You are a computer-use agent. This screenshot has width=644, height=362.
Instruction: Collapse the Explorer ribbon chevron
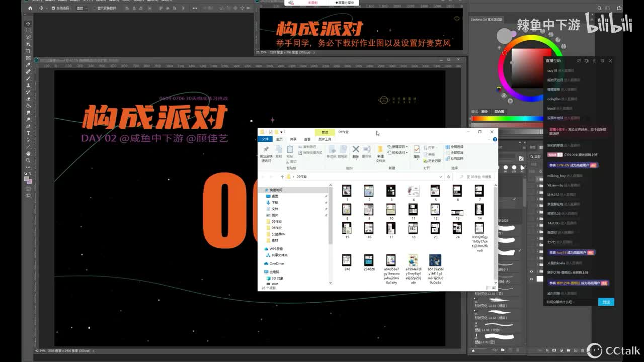pyautogui.click(x=488, y=139)
